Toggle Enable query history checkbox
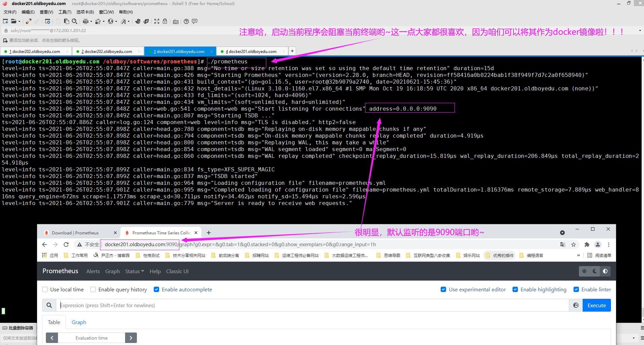Screen dimensions: 644x345 click(x=93, y=289)
